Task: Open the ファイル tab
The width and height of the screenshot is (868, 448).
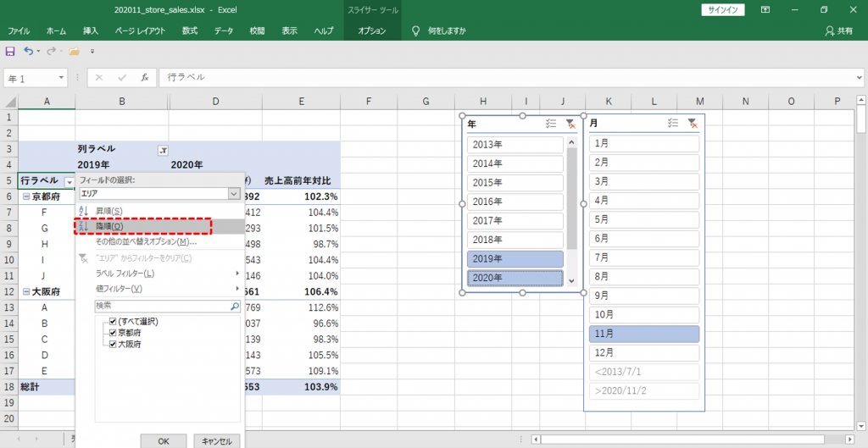Action: (19, 31)
